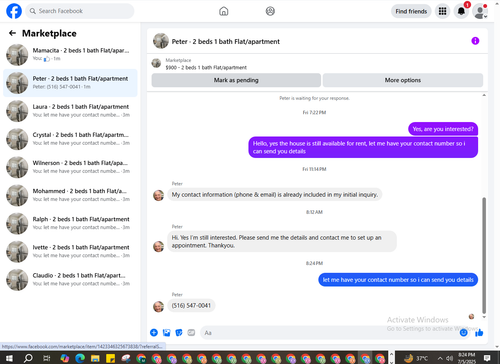Image resolution: width=500 pixels, height=364 pixels.
Task: Open Task View on the taskbar
Action: [x=47, y=358]
